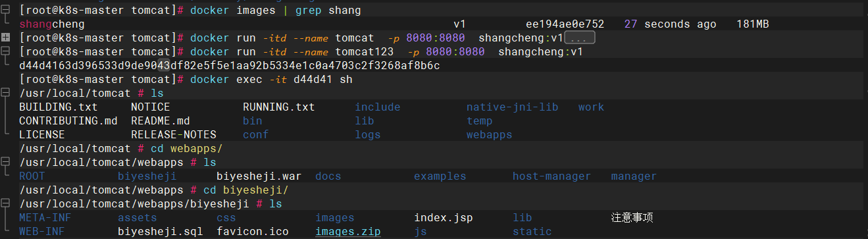Screen dimensions: 868x239
Task: Click biyesheji.war file name
Action: [x=259, y=176]
